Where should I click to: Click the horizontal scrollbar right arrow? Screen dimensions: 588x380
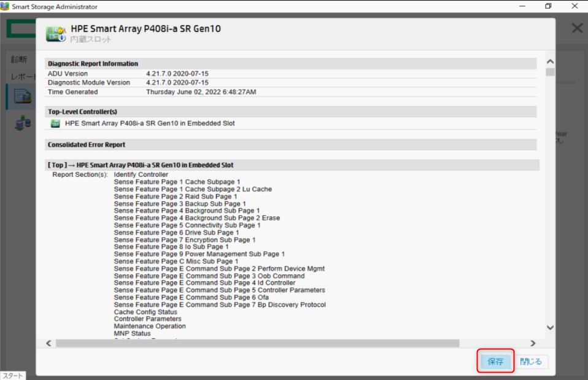pyautogui.click(x=533, y=343)
